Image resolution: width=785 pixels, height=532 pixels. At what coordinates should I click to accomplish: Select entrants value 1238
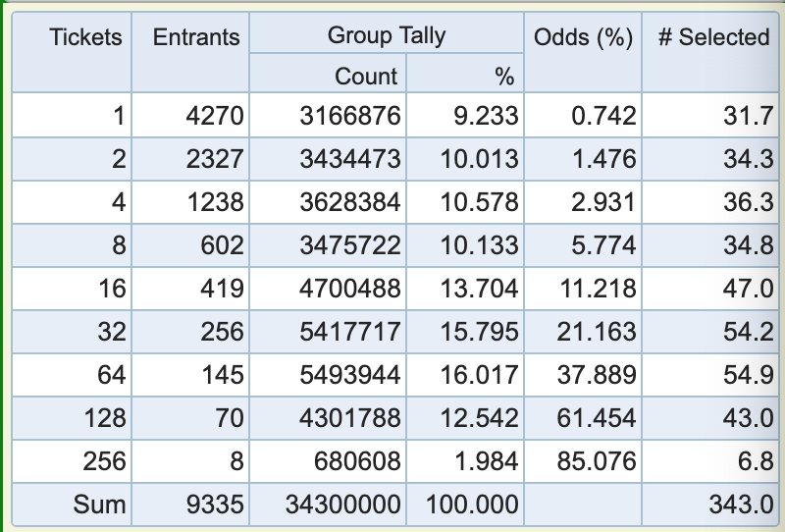[x=215, y=202]
